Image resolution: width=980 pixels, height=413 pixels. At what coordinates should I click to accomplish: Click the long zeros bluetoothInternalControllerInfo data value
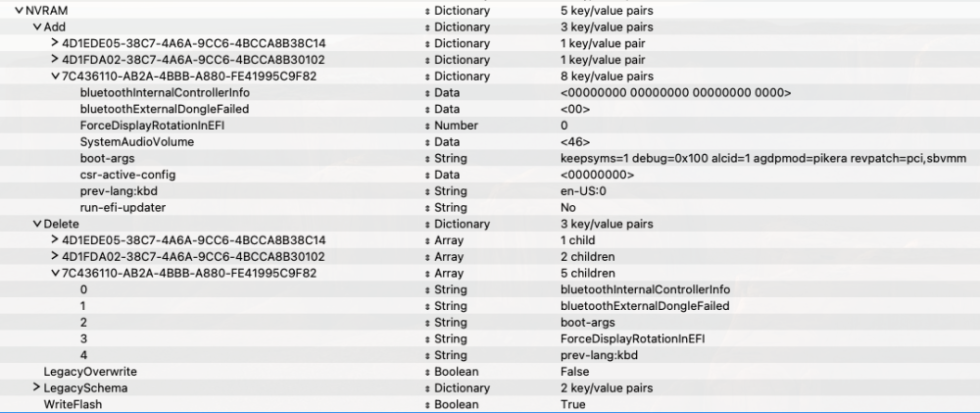point(675,92)
